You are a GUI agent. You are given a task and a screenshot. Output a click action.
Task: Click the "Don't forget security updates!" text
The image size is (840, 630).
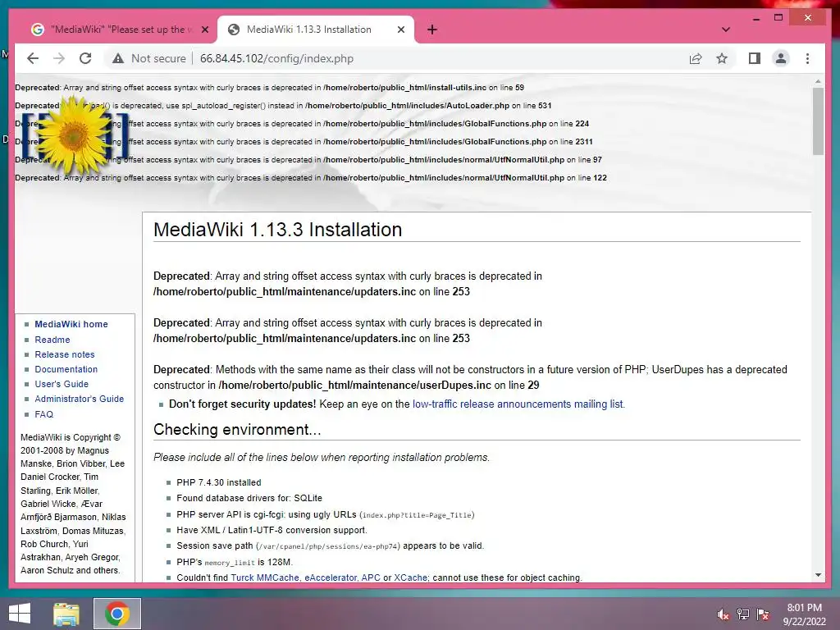(242, 404)
